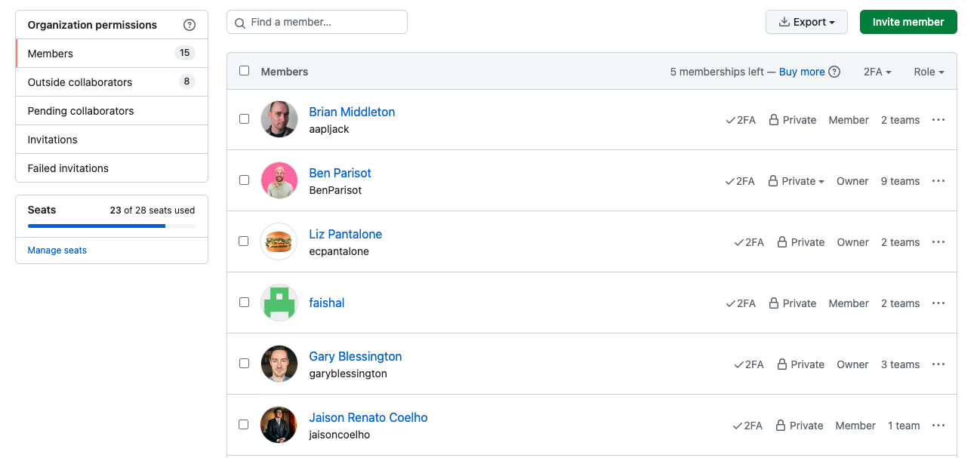Open the kebab menu for Jaison Renato Coelho

coord(938,426)
